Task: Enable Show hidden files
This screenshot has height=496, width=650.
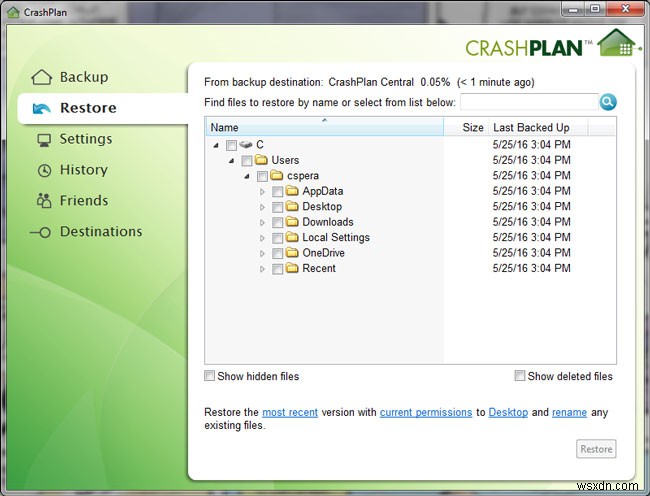Action: point(209,376)
